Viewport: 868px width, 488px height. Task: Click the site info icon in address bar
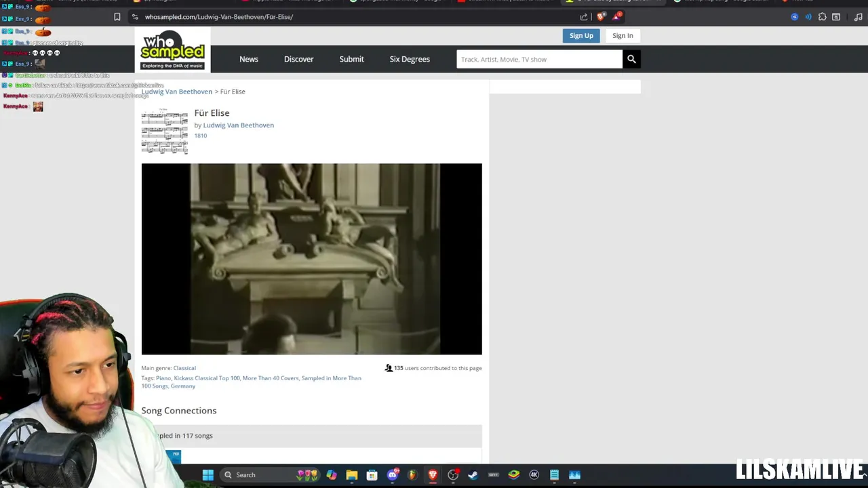[x=135, y=17]
